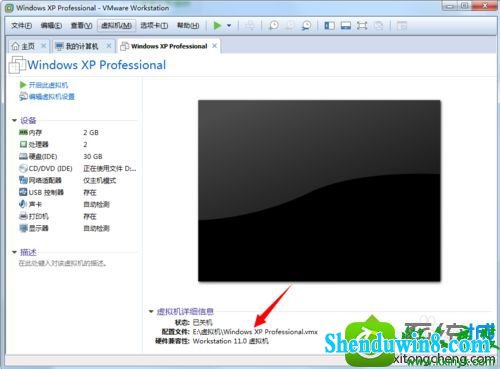The image size is (500, 369).
Task: Enter full screen mode icon
Action: click(362, 26)
